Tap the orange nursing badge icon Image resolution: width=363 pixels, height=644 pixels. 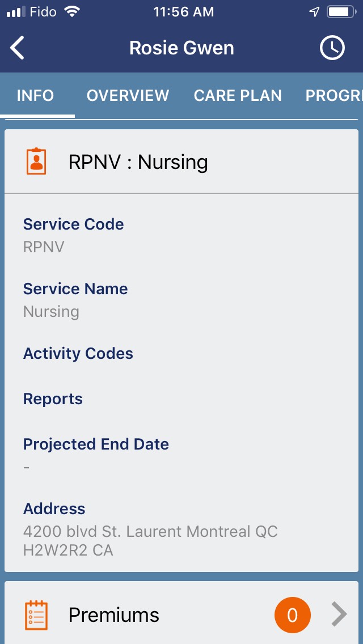pyautogui.click(x=37, y=162)
